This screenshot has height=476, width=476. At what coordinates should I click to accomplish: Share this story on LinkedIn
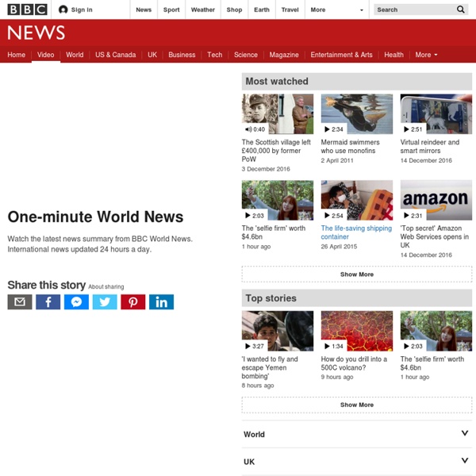click(x=161, y=301)
